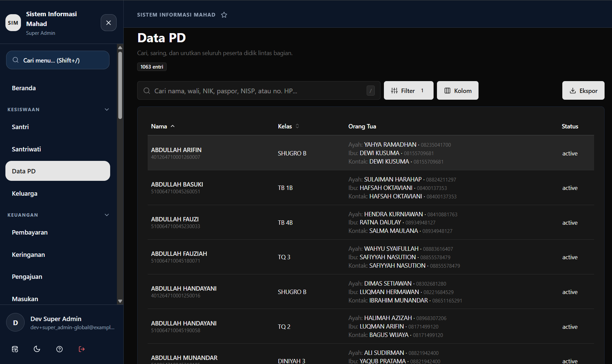This screenshot has width=612, height=364.
Task: Click the 1063 entri badge
Action: point(152,67)
